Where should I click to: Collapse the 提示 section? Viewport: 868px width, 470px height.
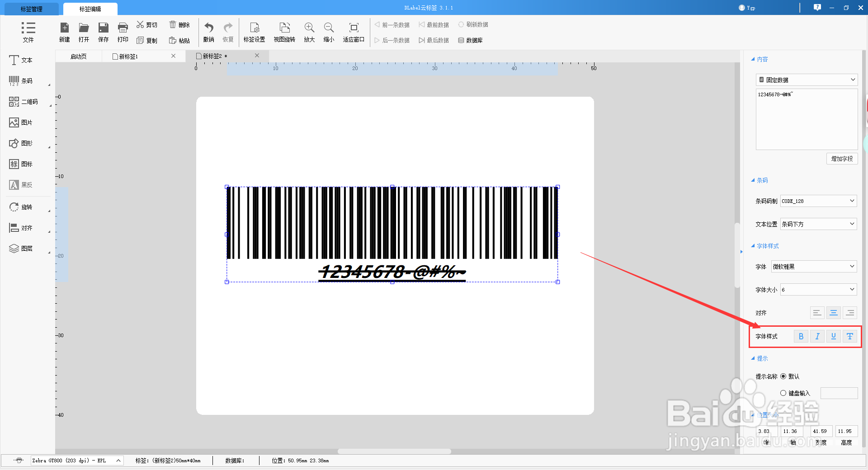(x=759, y=358)
